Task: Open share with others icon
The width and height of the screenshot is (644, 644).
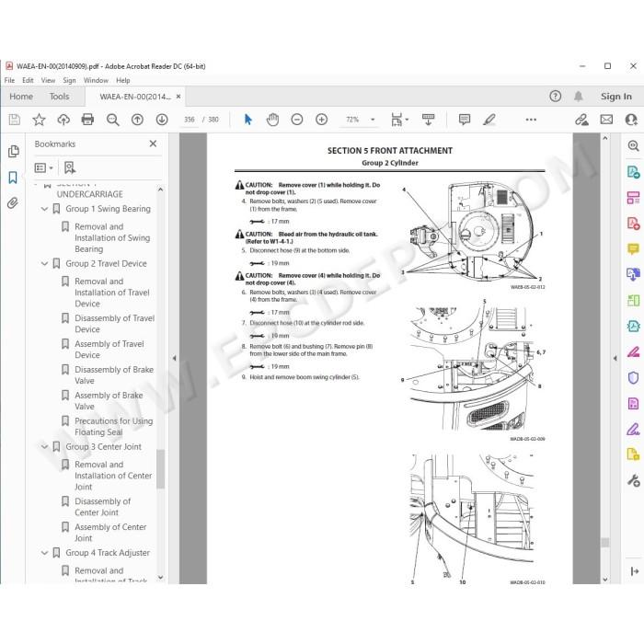Action: [x=631, y=120]
